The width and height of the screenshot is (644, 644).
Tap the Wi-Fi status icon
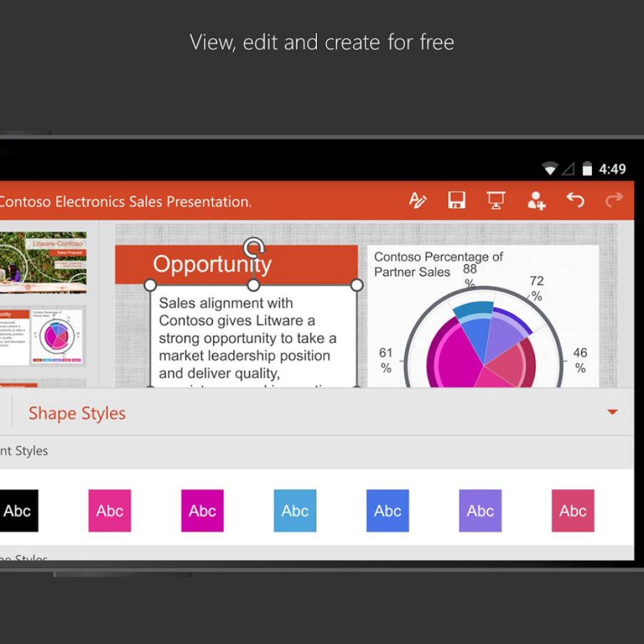[550, 169]
